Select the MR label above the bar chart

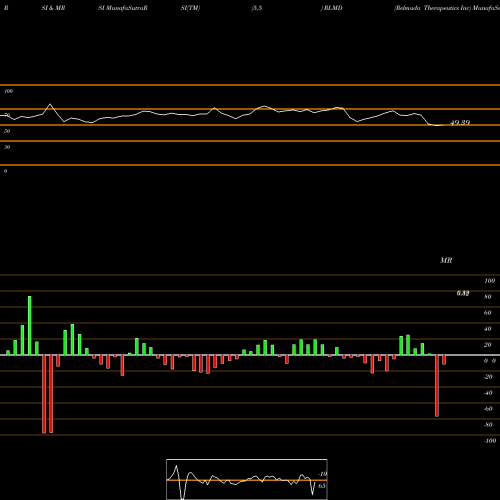pos(446,260)
